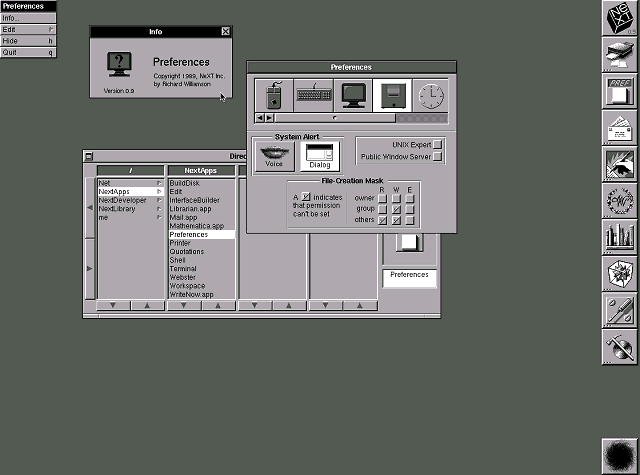Toggle owner read permission checkbox
640x475 pixels.
[x=382, y=199]
